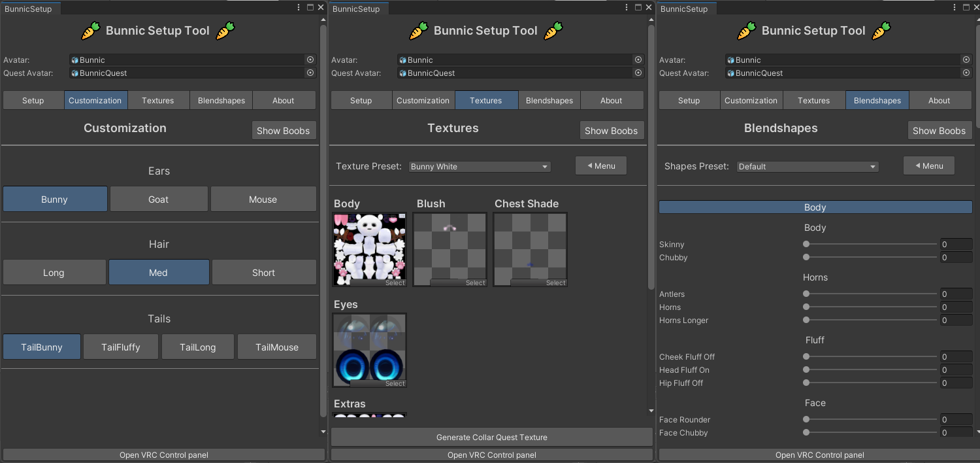Image resolution: width=980 pixels, height=463 pixels.
Task: Click the Antlers slider handle
Action: [x=806, y=294]
